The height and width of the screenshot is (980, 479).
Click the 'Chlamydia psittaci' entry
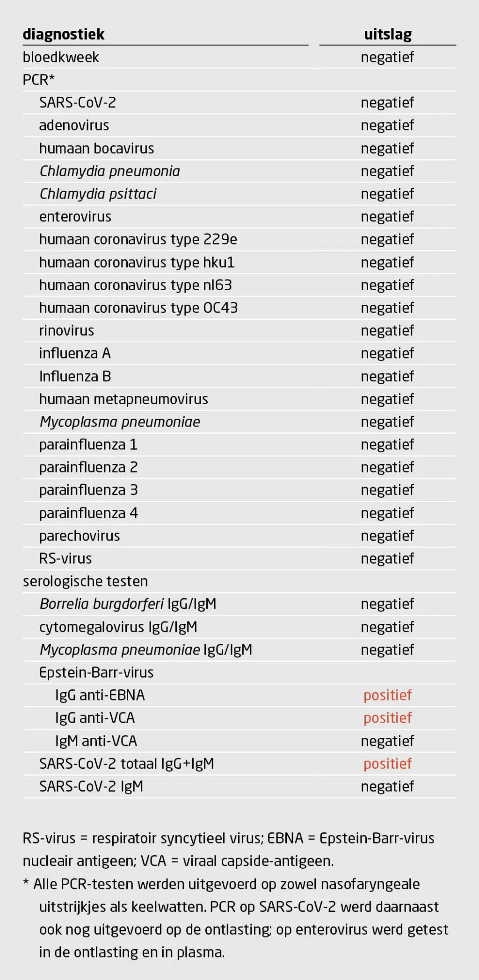pyautogui.click(x=98, y=193)
